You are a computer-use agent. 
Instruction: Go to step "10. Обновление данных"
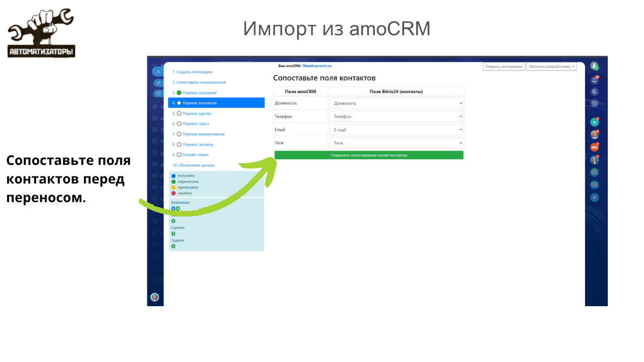(193, 165)
